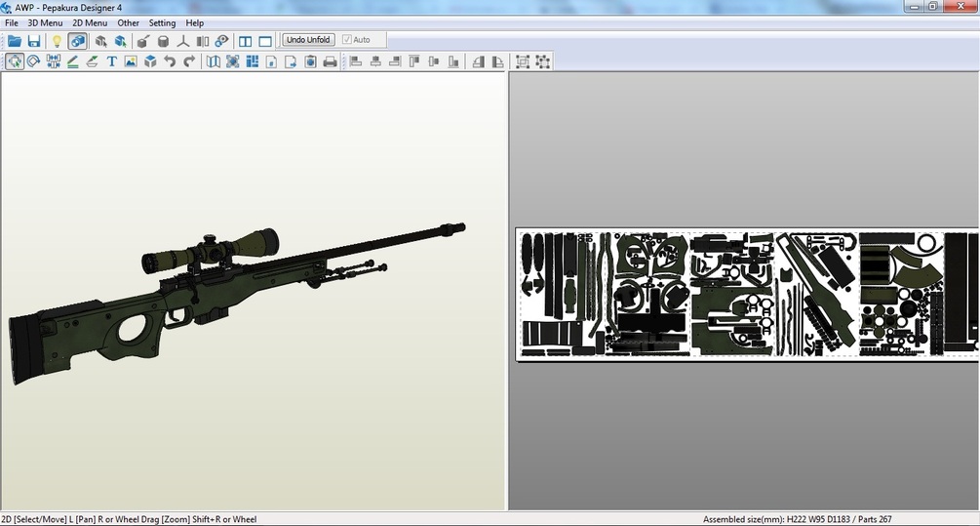The height and width of the screenshot is (526, 980).
Task: Click the folded map pattern icon
Action: pyautogui.click(x=214, y=61)
